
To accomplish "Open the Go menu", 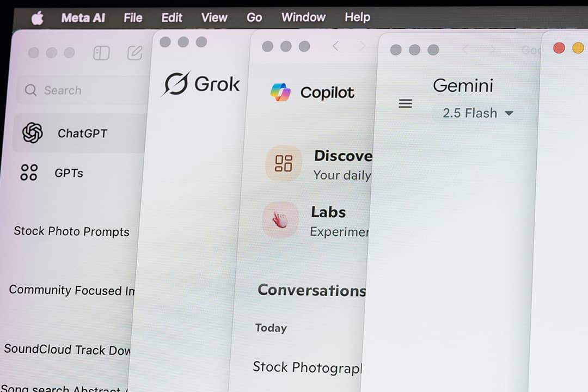I will coord(254,17).
